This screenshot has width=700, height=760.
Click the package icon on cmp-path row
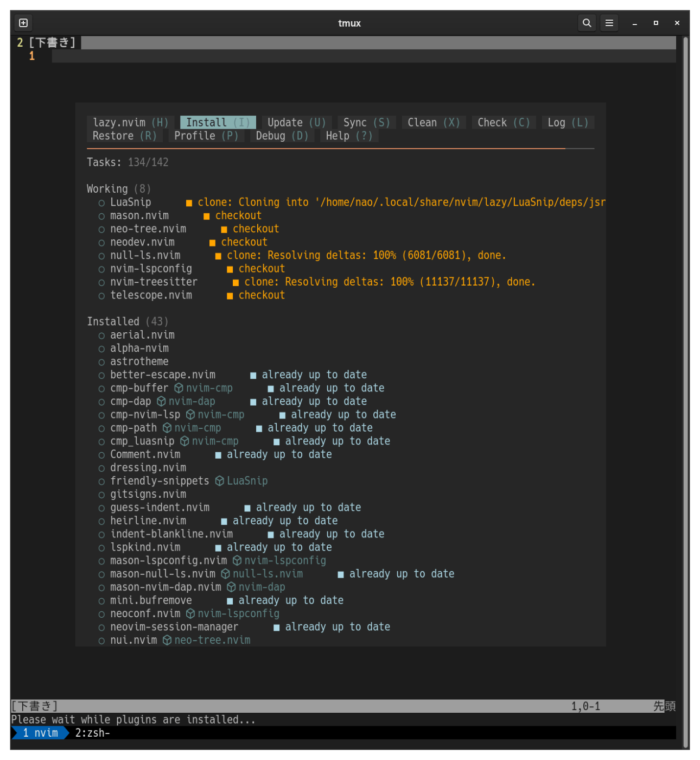pyautogui.click(x=167, y=428)
